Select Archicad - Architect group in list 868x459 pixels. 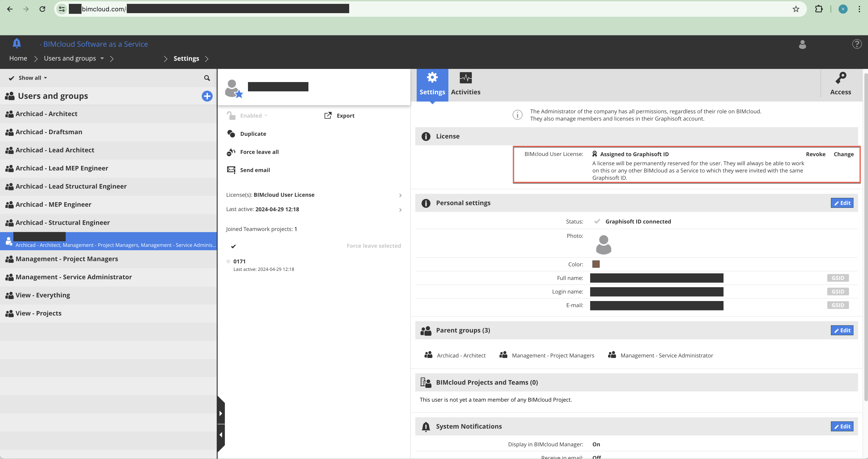(108, 114)
